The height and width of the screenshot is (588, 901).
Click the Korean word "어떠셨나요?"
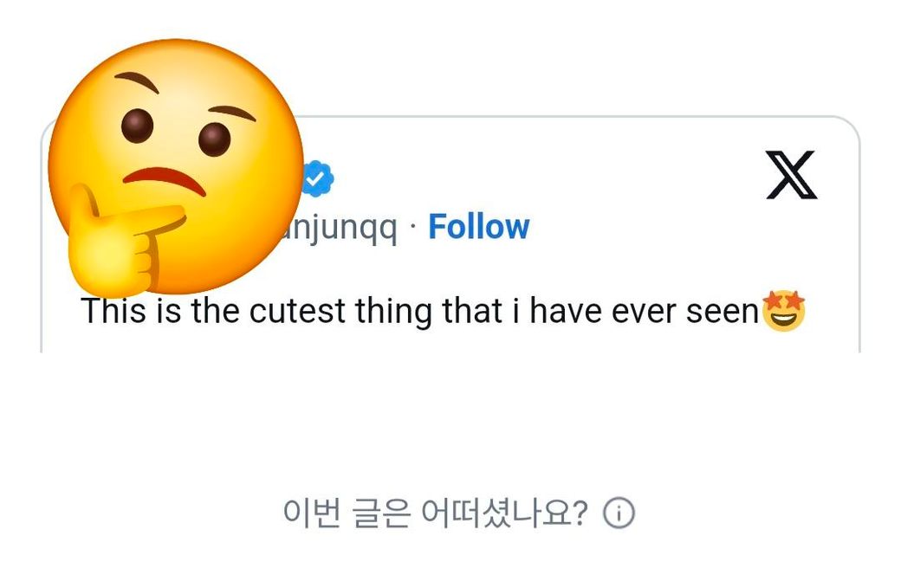[503, 514]
